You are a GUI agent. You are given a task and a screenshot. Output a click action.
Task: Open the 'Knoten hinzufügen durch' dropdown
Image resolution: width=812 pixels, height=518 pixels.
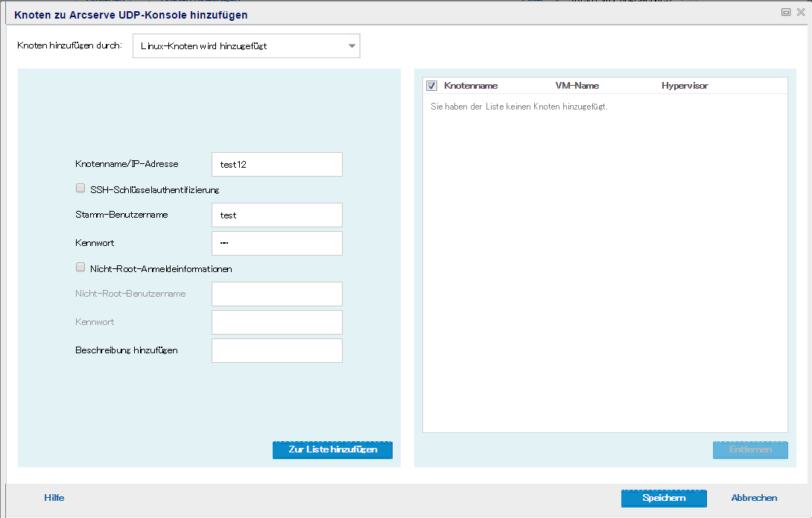[247, 46]
